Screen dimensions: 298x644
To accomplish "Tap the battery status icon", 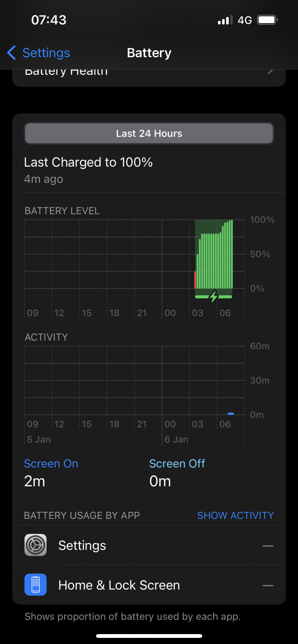I will coord(267,20).
